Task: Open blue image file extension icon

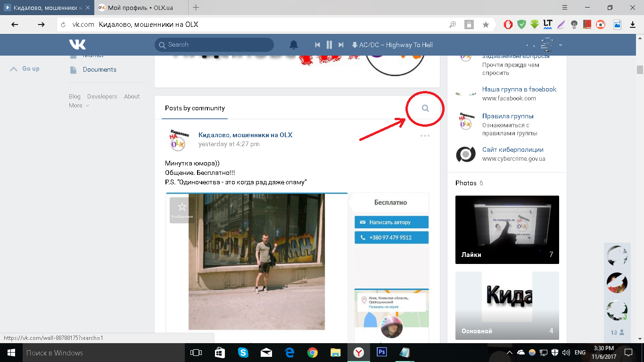Action: 617,25
